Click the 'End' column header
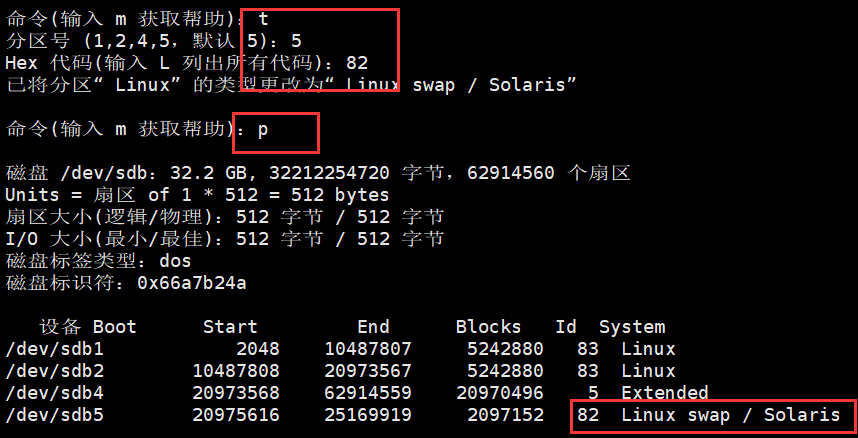The height and width of the screenshot is (438, 858). coord(373,327)
